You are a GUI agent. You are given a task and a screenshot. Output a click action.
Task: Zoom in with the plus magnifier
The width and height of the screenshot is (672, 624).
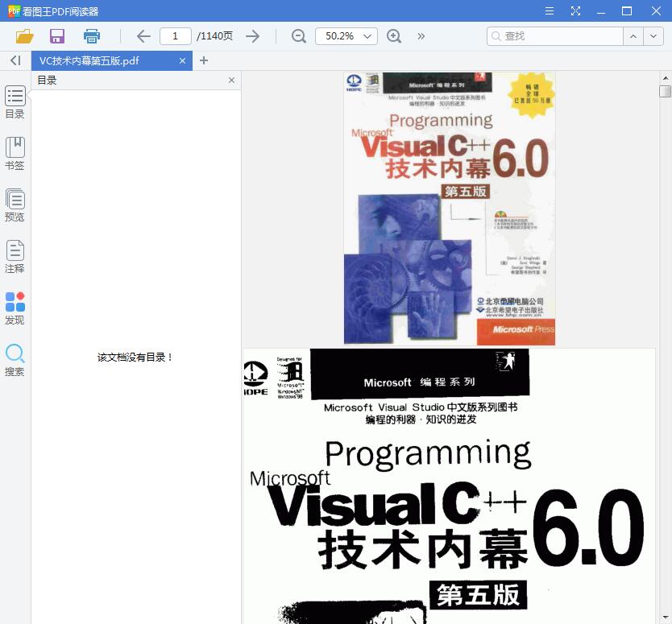394,36
